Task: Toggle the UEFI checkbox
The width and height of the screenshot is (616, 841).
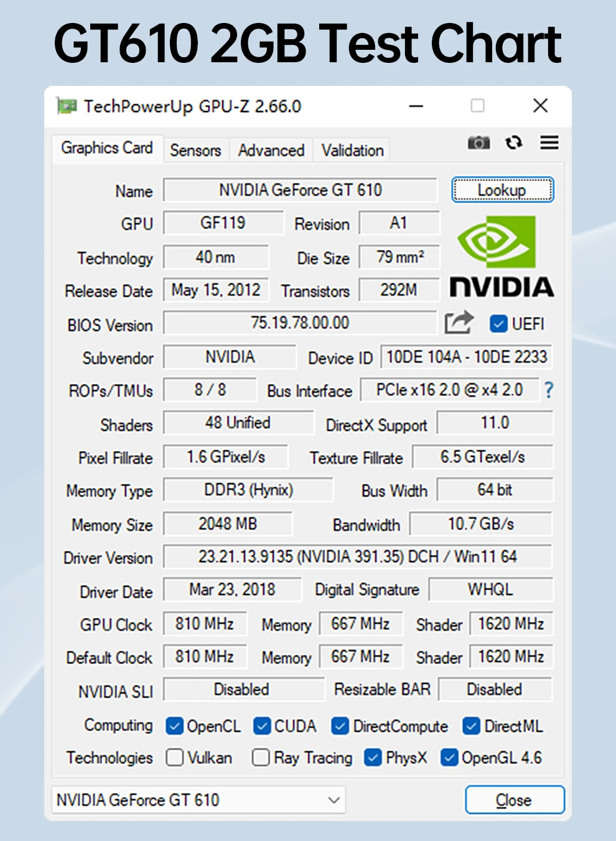Action: pos(498,324)
